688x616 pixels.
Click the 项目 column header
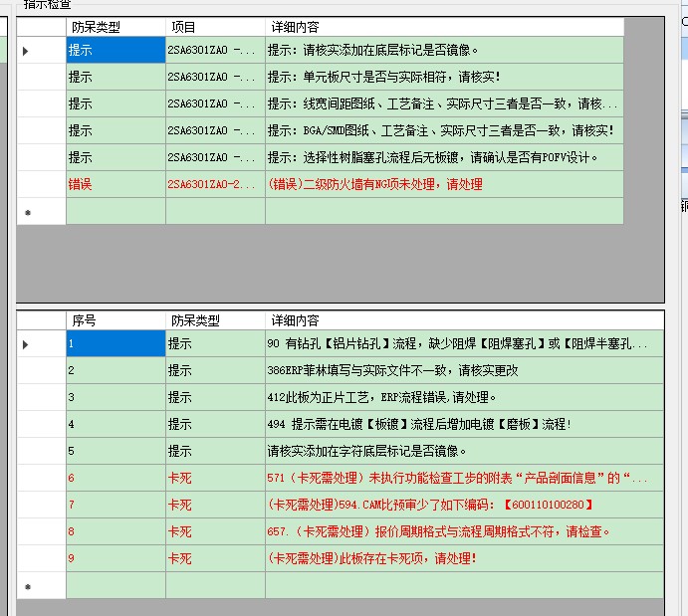pos(215,27)
